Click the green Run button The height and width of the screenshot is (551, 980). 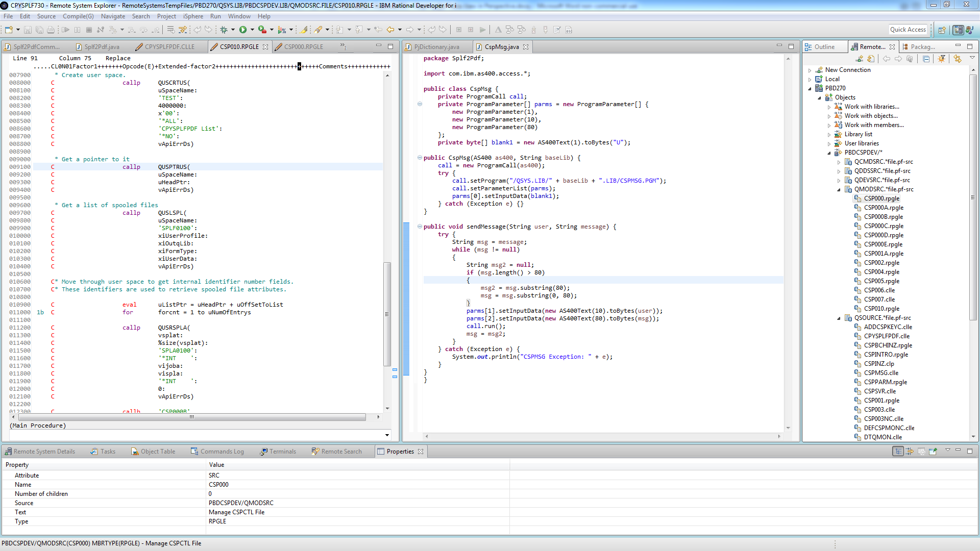[x=243, y=30]
